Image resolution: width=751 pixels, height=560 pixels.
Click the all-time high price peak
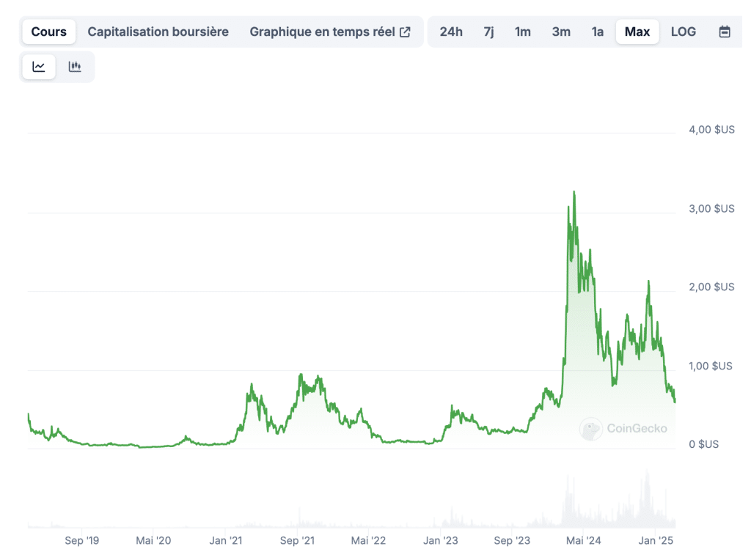click(x=574, y=193)
